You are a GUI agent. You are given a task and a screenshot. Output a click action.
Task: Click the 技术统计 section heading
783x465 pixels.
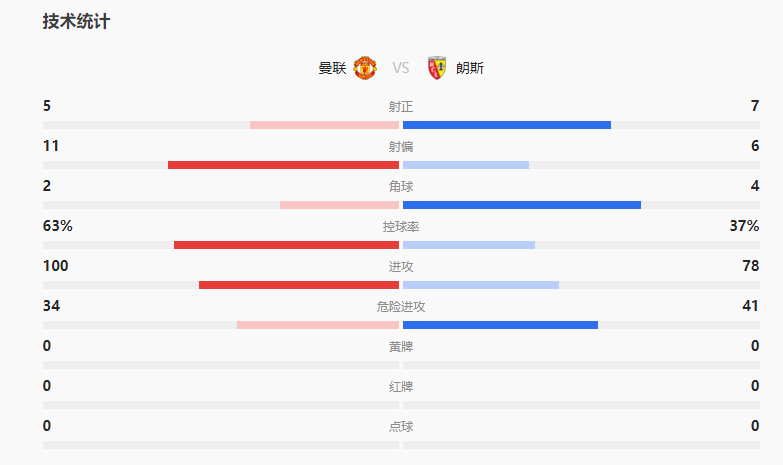(x=76, y=21)
